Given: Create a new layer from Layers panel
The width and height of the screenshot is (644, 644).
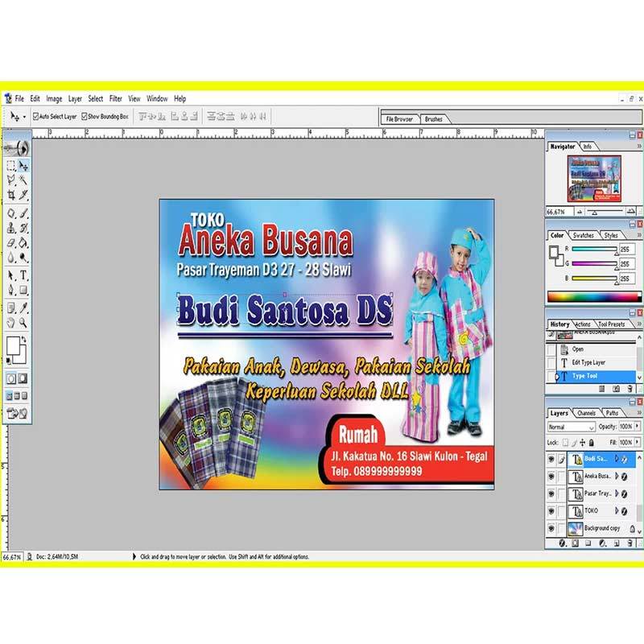Looking at the screenshot, I should [617, 543].
